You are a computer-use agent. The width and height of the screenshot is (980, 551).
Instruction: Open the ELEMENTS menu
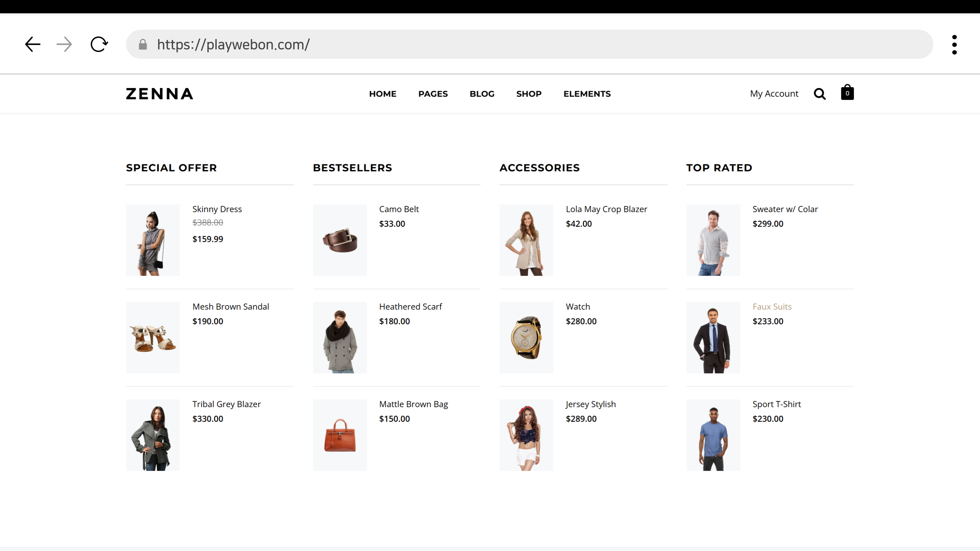point(586,94)
